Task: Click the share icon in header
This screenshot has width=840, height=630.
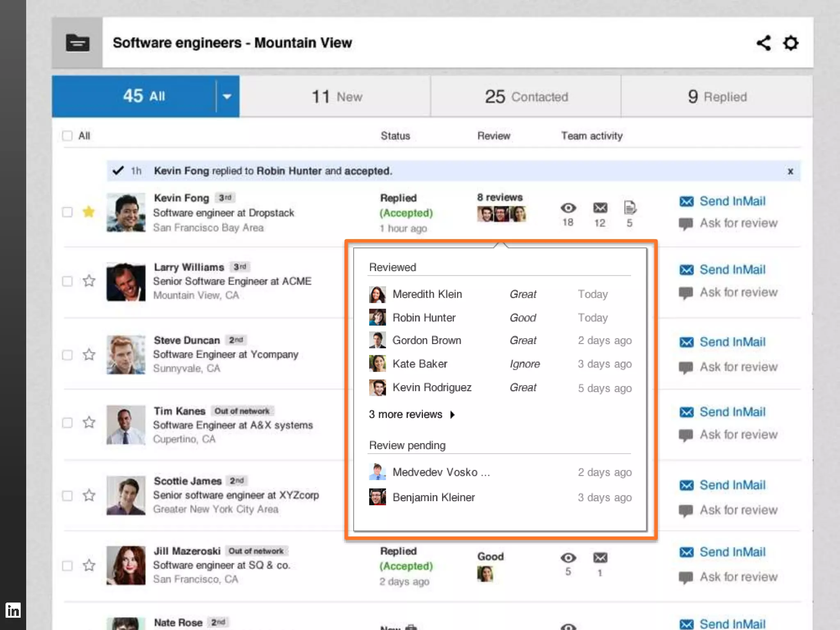Action: click(763, 43)
